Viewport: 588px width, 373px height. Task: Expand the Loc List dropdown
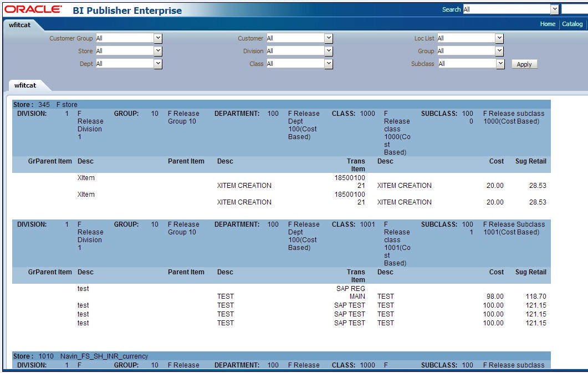pos(499,38)
